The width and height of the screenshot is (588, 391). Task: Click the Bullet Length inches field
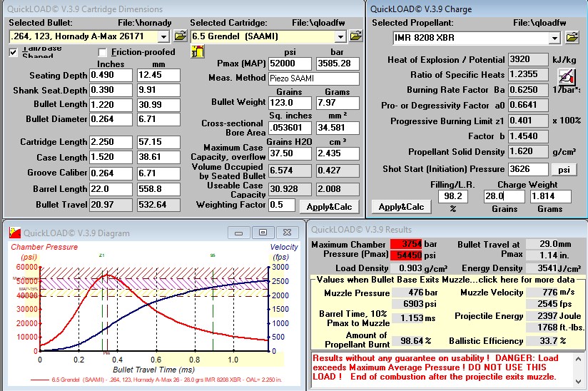tap(111, 105)
